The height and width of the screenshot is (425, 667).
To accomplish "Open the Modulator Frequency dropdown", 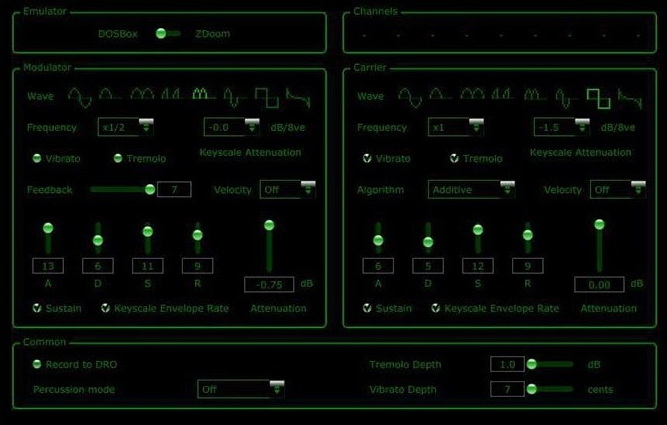I will pyautogui.click(x=147, y=127).
